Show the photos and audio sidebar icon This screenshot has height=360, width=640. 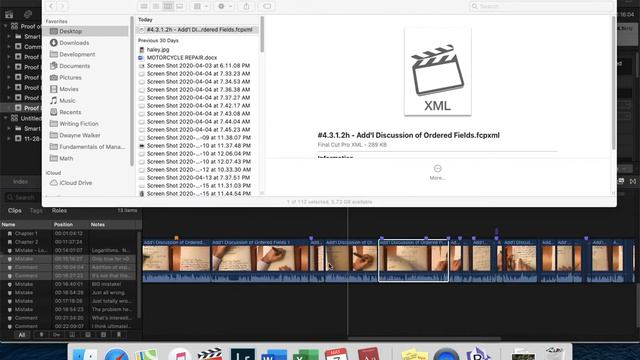pos(28,14)
